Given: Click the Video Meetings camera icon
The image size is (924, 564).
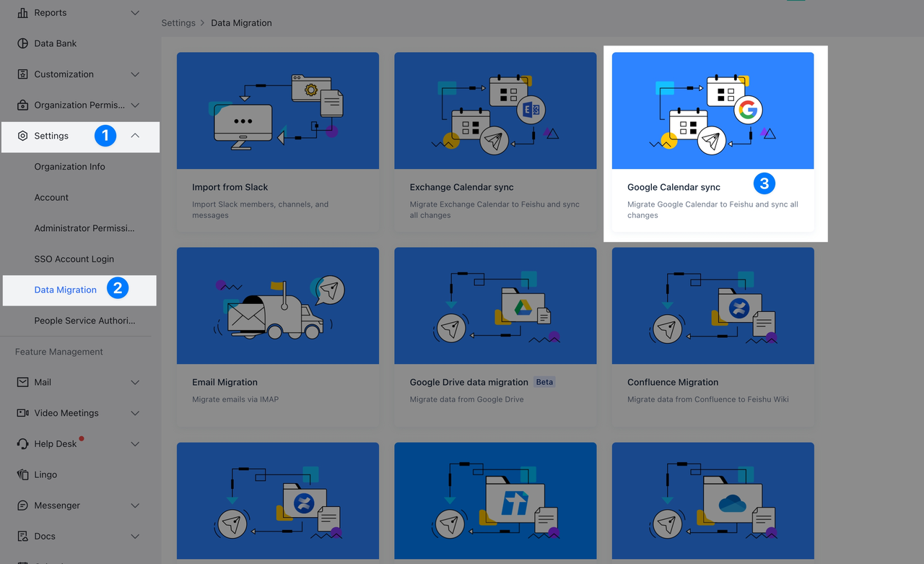Looking at the screenshot, I should point(22,413).
